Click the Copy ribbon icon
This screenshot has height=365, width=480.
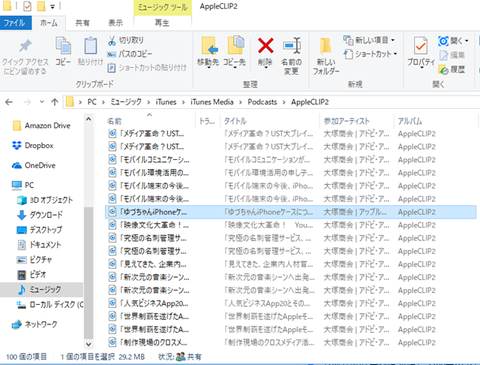pos(63,46)
